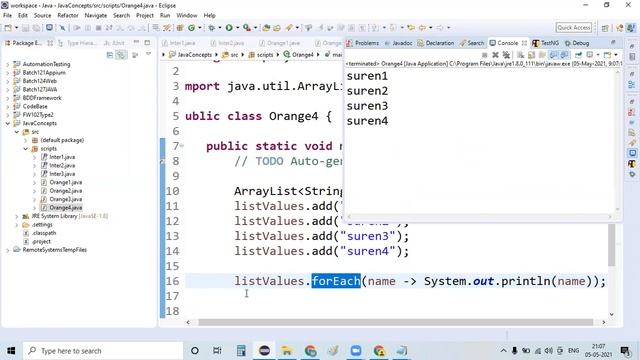Image resolution: width=640 pixels, height=360 pixels.
Task: Expand the AutomationTesting project node
Action: click(8, 64)
